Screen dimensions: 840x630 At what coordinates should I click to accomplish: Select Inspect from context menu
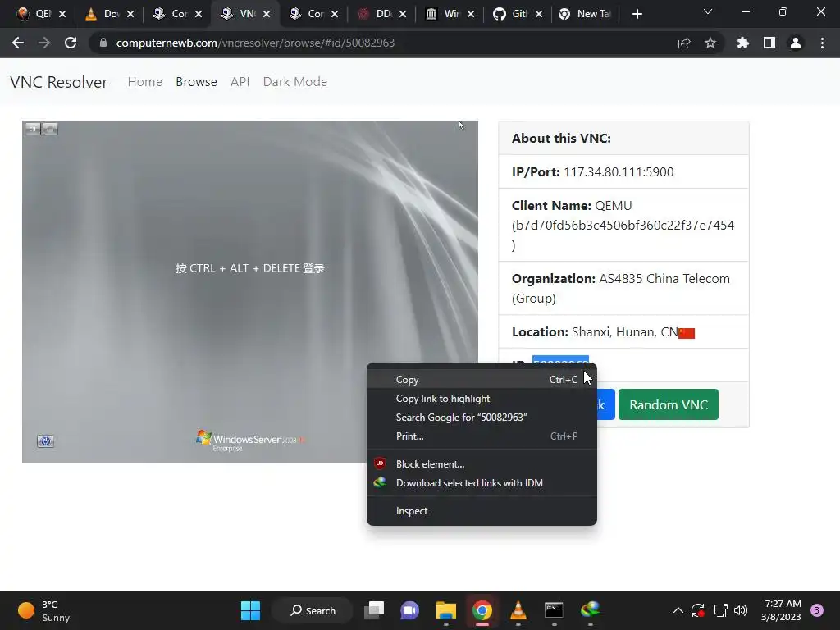click(x=482, y=510)
